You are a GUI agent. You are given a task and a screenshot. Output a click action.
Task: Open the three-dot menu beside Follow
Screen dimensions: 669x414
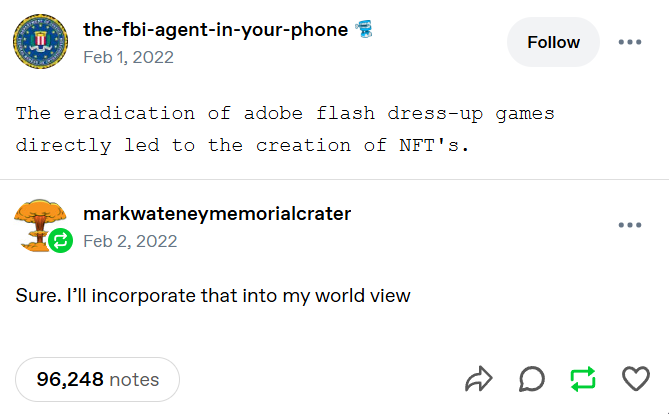pyautogui.click(x=630, y=42)
